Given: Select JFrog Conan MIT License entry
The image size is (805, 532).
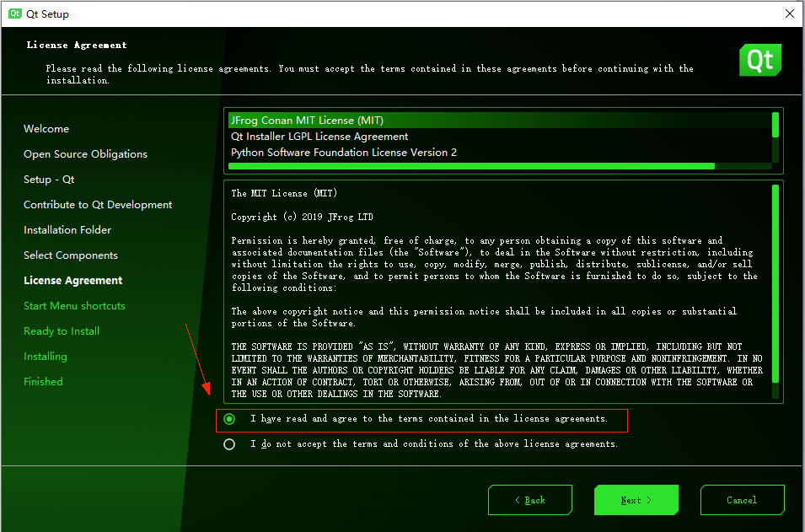Looking at the screenshot, I should [500, 121].
